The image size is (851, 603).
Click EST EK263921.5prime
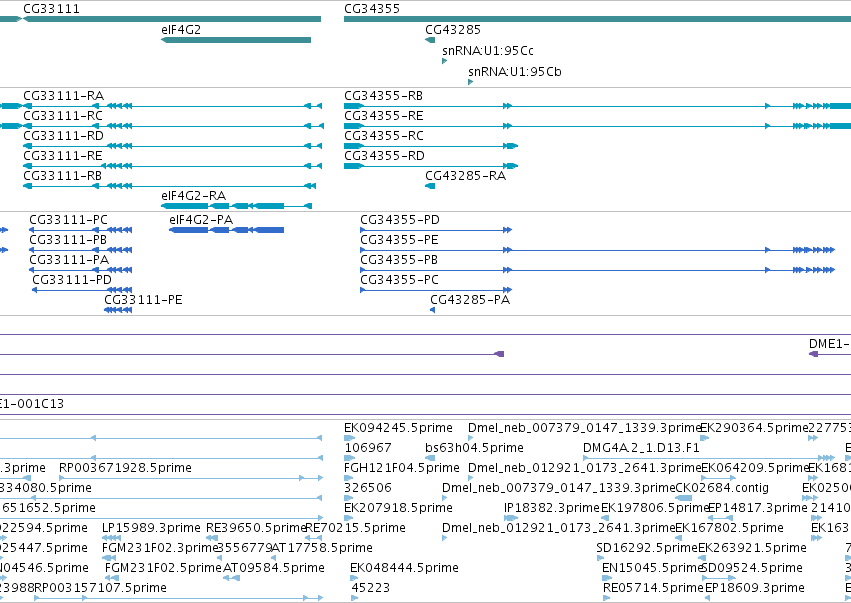(752, 548)
